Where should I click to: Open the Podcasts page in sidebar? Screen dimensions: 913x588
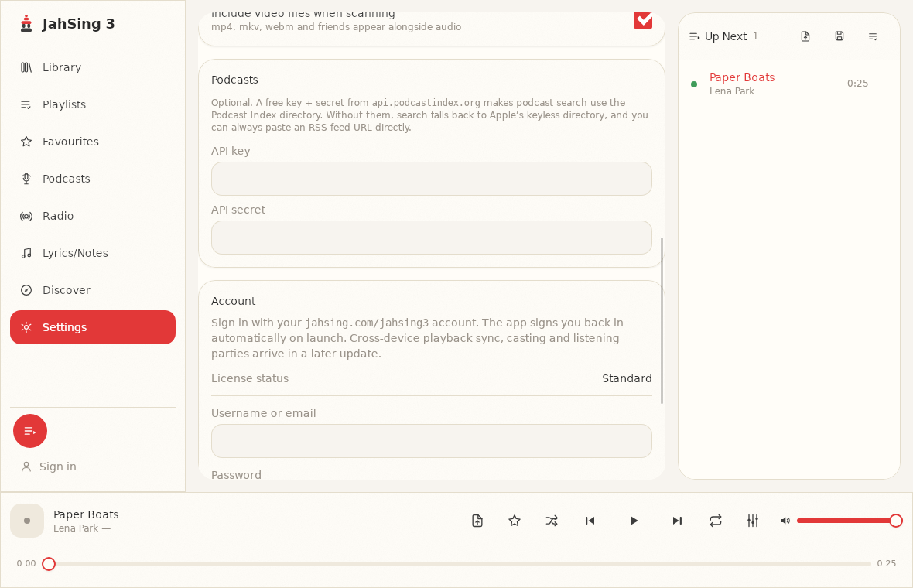[93, 179]
